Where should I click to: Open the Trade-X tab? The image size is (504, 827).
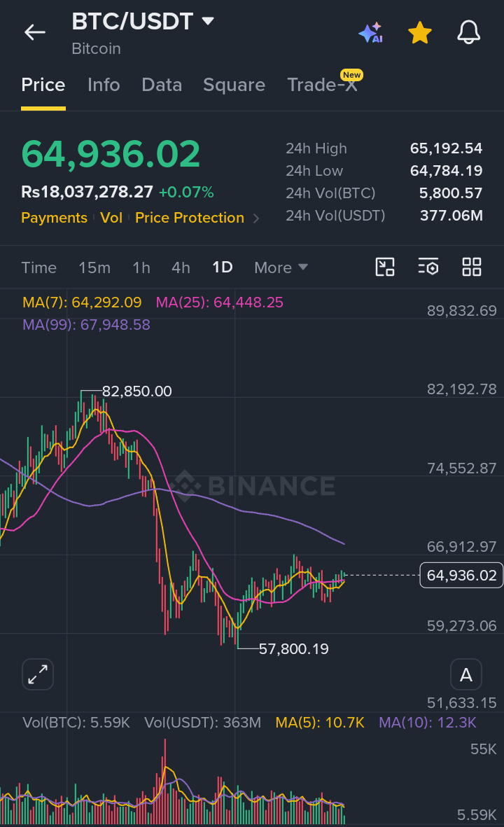[x=322, y=85]
